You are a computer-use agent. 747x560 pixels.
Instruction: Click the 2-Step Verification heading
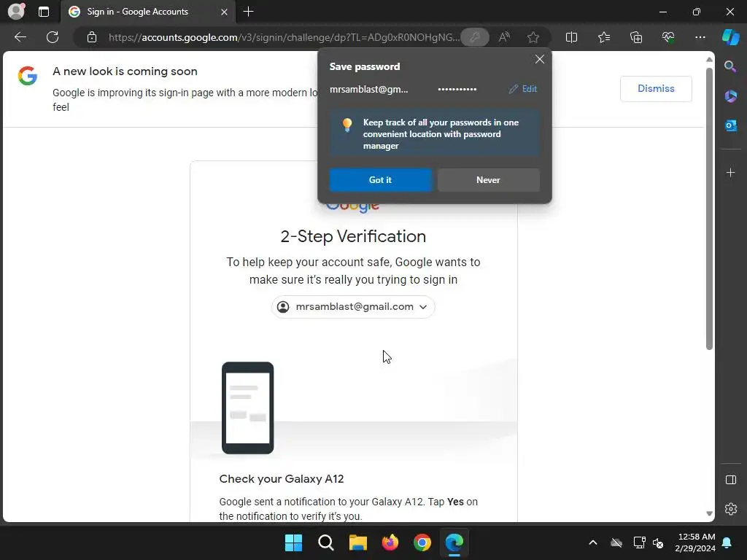point(353,236)
